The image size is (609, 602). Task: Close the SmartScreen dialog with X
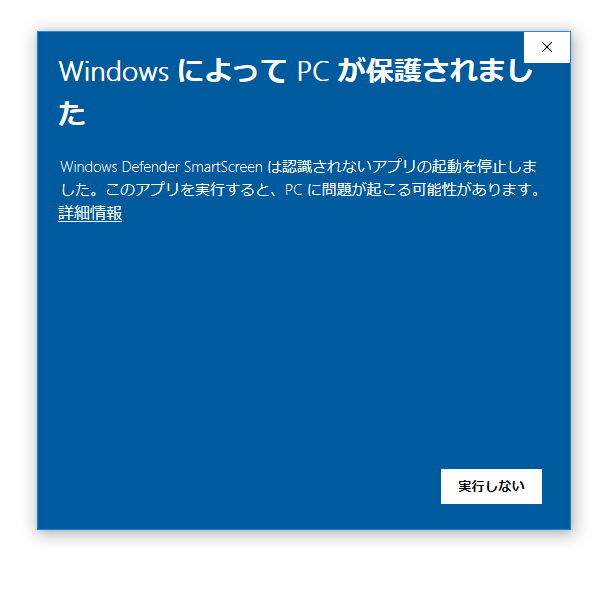click(x=547, y=47)
